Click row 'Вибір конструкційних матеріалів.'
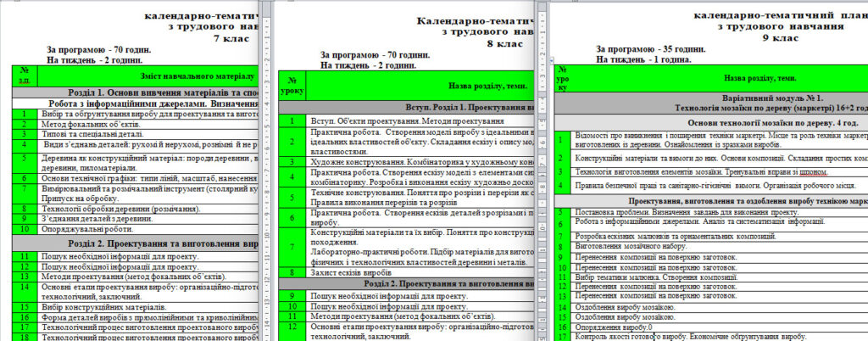This screenshot has width=868, height=341. (x=136, y=307)
